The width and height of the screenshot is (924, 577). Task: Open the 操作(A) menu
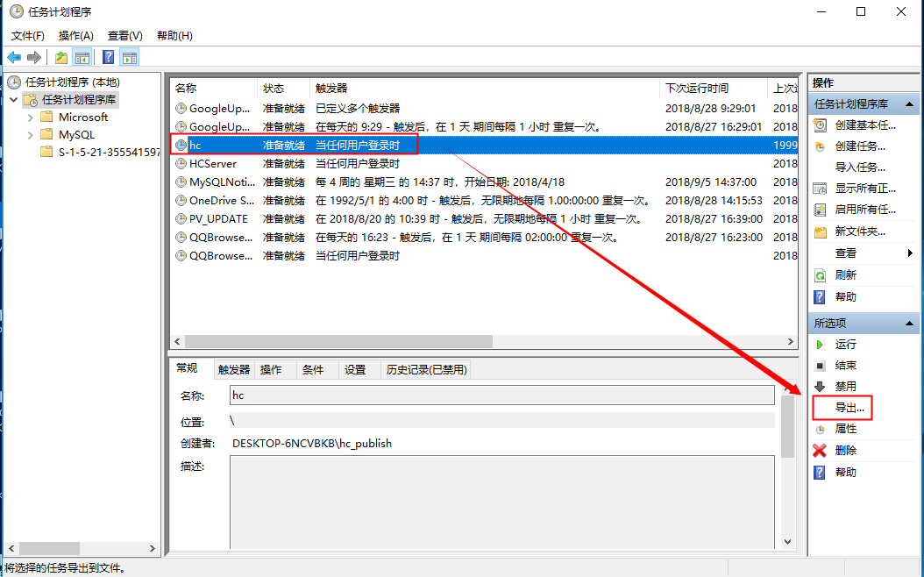(x=75, y=36)
